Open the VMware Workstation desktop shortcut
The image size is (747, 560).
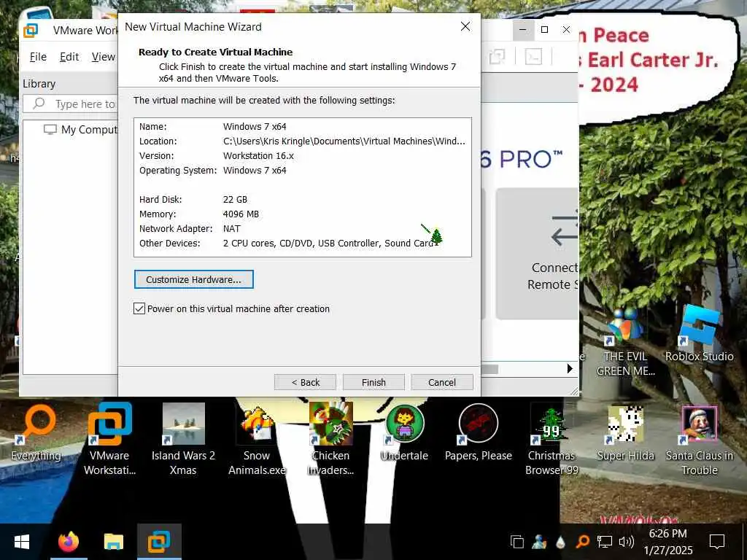pyautogui.click(x=109, y=438)
